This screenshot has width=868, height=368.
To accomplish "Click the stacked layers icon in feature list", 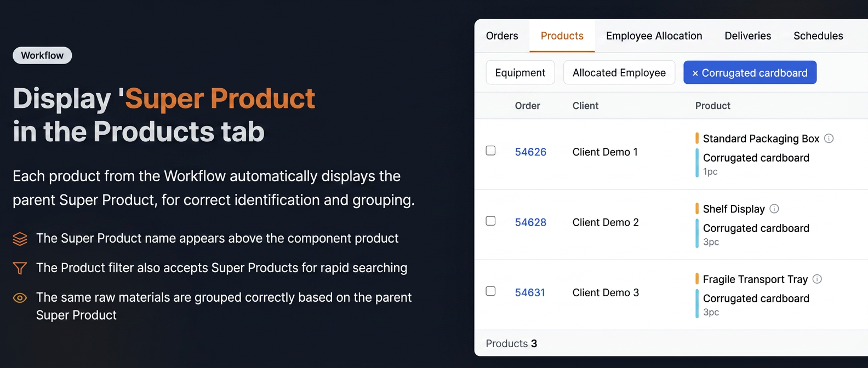I will tap(20, 239).
